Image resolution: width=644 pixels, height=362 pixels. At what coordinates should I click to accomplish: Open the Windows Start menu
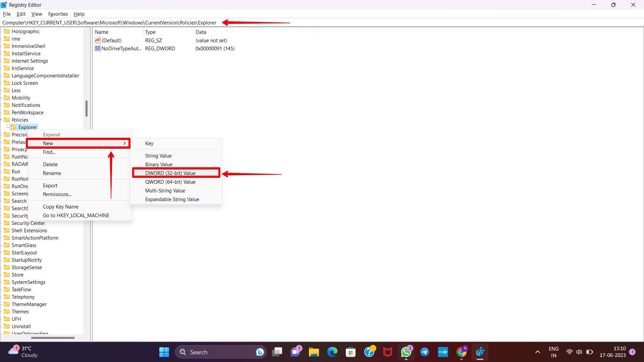coord(164,352)
